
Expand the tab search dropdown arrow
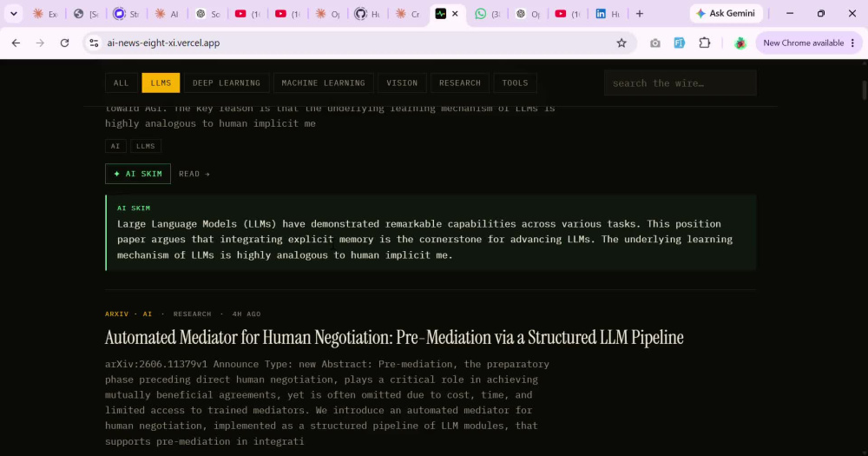click(13, 13)
